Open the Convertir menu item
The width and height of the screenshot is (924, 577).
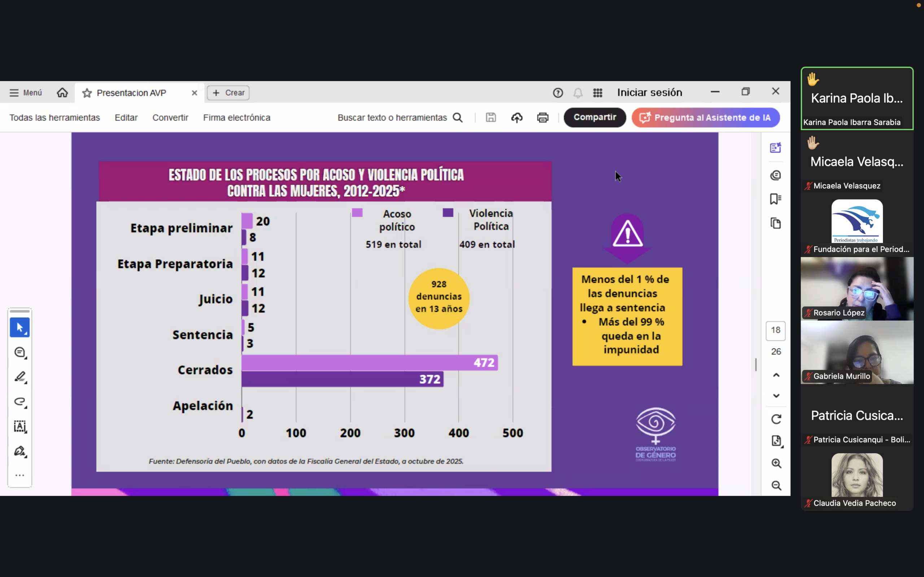tap(170, 118)
